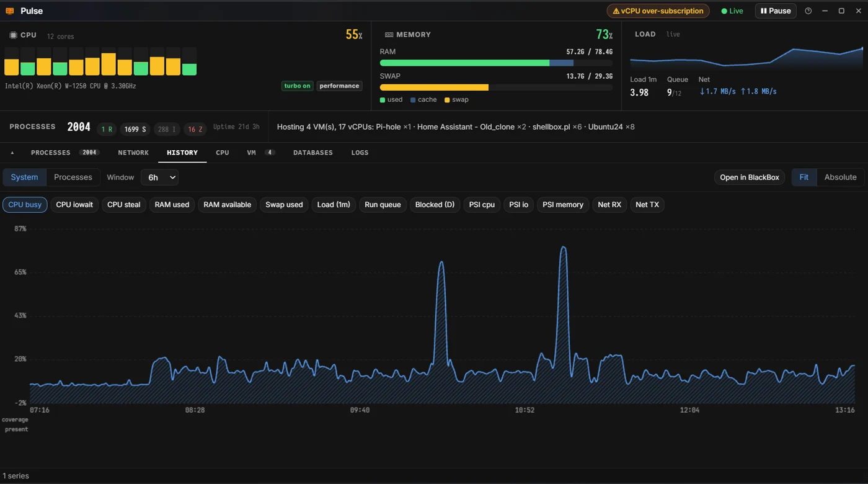868x484 pixels.
Task: Click the 1699 S sleeping processes chip
Action: [x=135, y=129]
